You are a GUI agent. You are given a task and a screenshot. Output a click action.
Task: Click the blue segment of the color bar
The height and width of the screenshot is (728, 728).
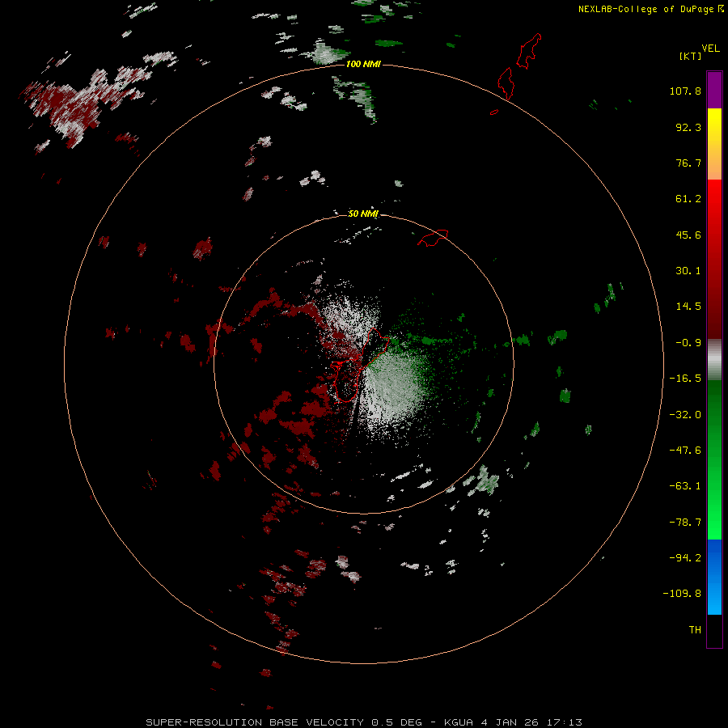point(714,577)
